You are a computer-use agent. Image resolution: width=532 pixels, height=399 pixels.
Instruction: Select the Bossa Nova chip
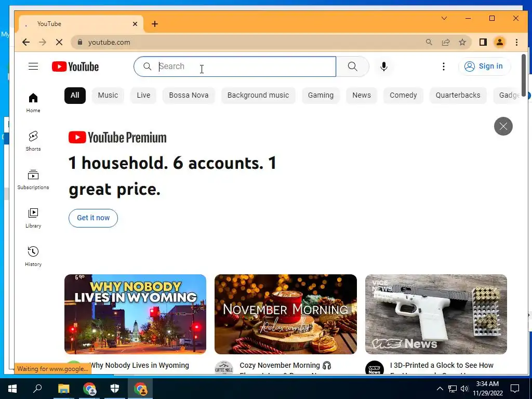point(189,96)
